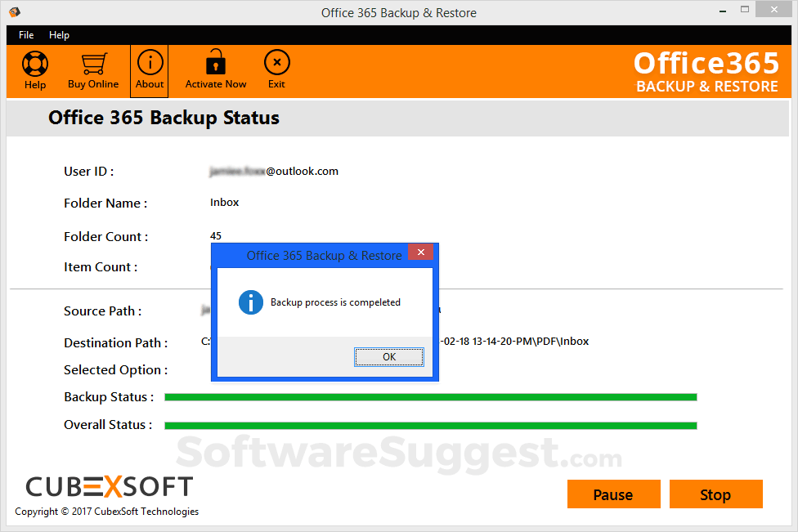Open the File menu
The width and height of the screenshot is (798, 532).
[26, 35]
